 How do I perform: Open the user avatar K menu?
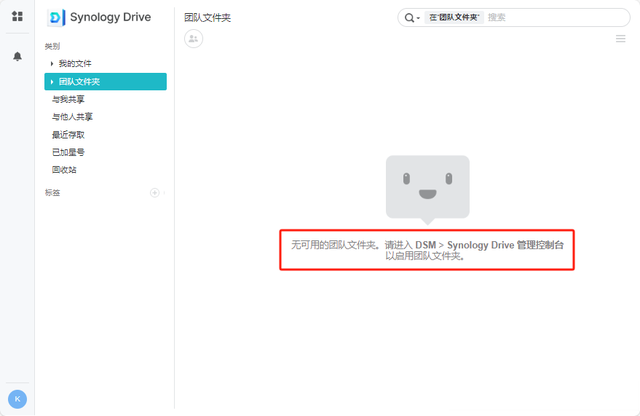tap(17, 399)
